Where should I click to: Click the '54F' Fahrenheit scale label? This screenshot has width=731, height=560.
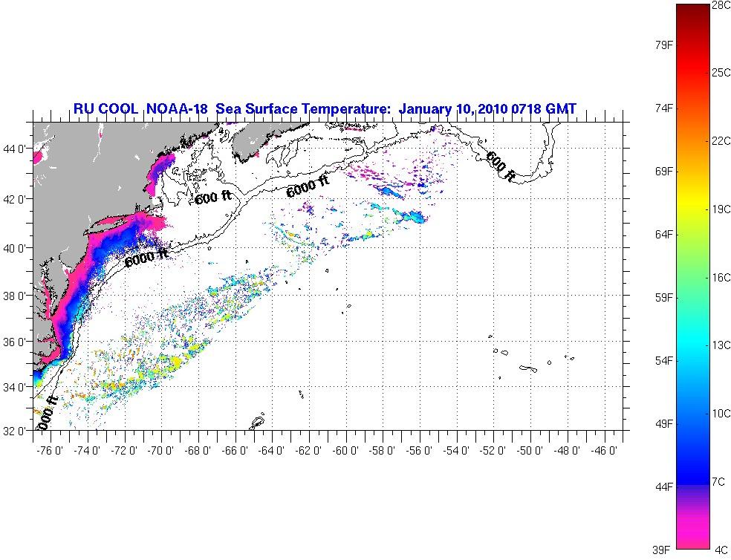664,361
